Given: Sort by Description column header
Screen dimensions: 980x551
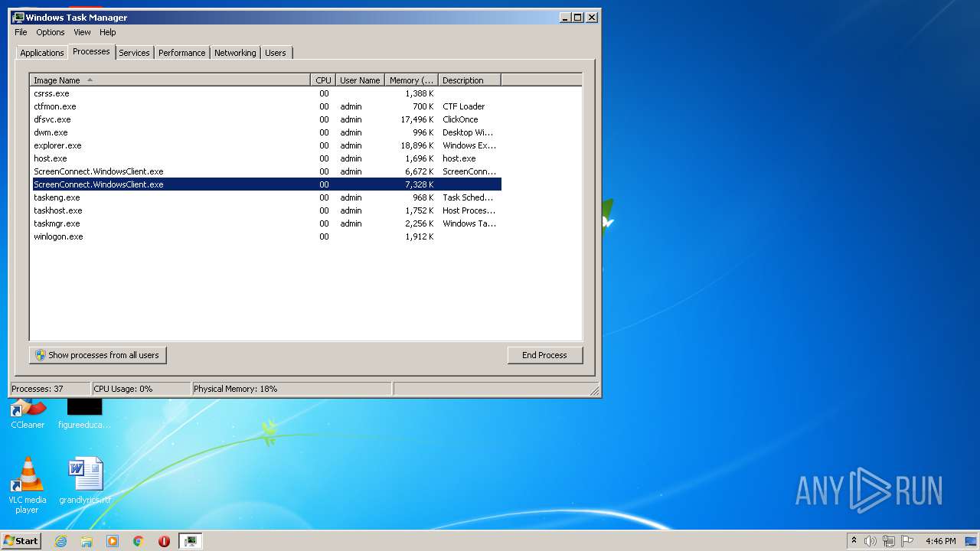Looking at the screenshot, I should pos(469,80).
